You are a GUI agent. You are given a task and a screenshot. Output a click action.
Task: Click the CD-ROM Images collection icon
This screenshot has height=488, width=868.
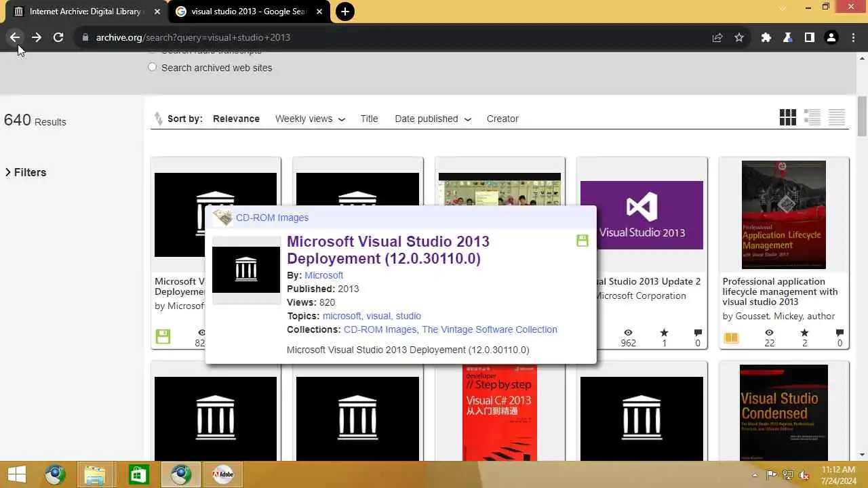point(222,217)
